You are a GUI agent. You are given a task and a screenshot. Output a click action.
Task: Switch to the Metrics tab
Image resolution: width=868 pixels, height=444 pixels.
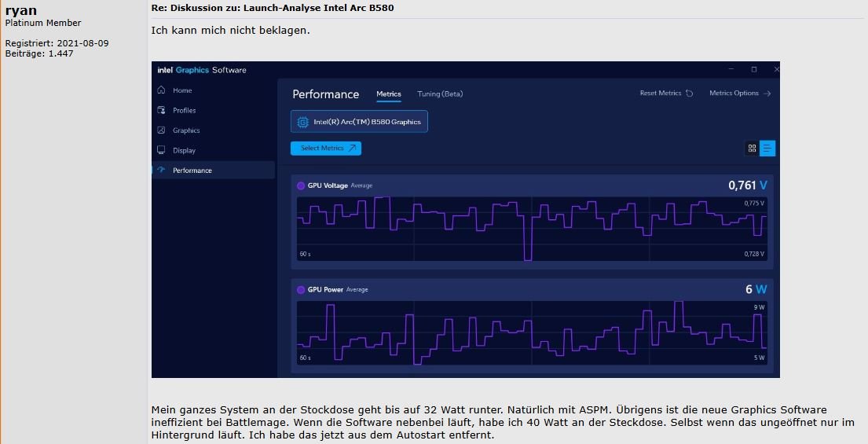[x=389, y=94]
